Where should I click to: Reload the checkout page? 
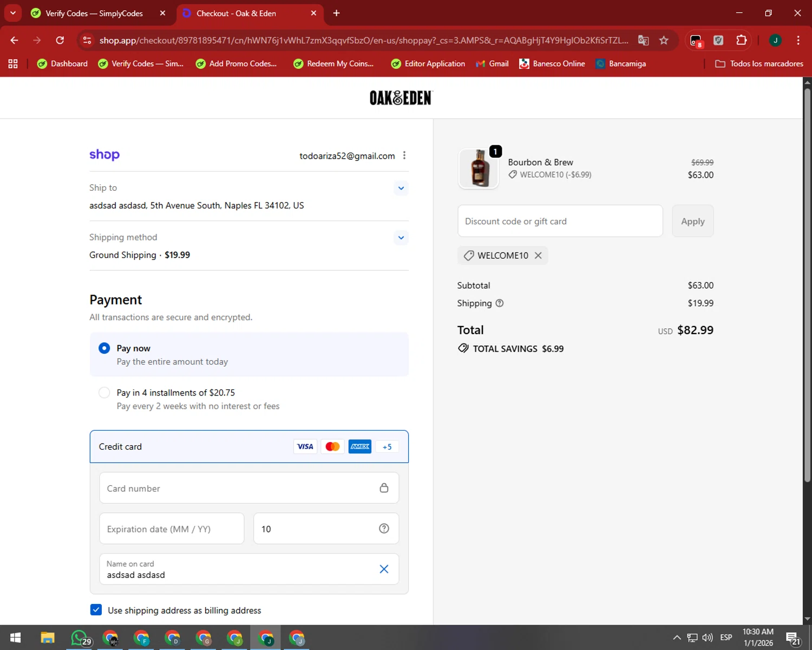60,40
